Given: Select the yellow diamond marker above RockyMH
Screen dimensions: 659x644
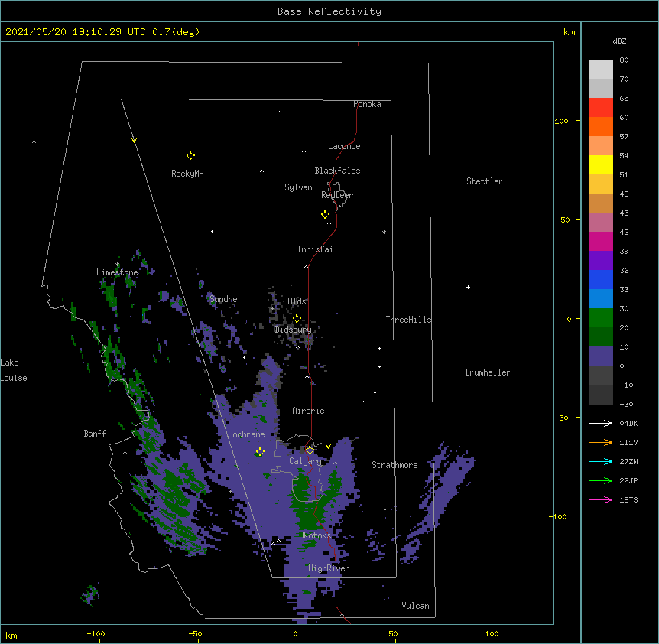Looking at the screenshot, I should [191, 156].
